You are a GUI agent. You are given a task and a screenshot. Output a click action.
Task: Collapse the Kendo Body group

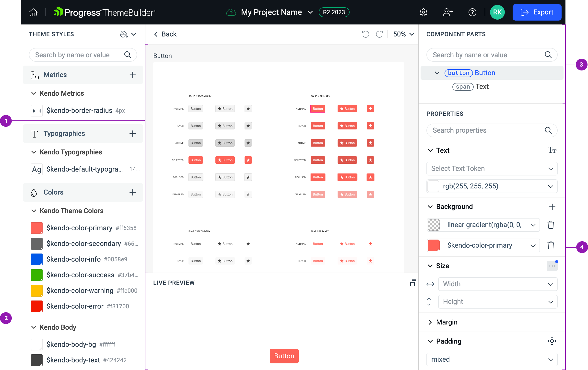pyautogui.click(x=34, y=327)
